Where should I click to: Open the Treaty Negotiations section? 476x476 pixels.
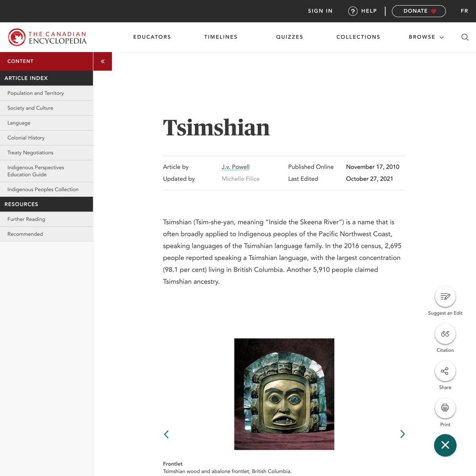[x=31, y=152]
